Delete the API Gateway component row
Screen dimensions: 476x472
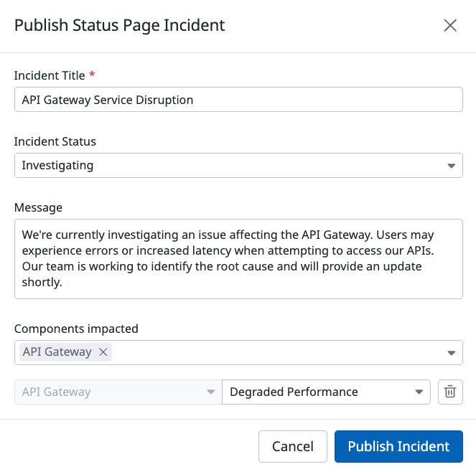tap(450, 392)
